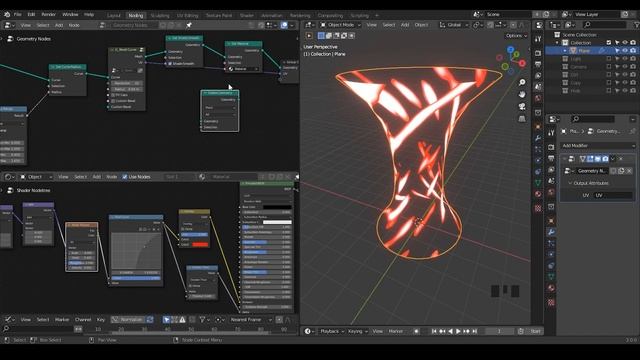The width and height of the screenshot is (640, 360).
Task: Click the pin icon in geometry node editor header
Action: coord(189,25)
